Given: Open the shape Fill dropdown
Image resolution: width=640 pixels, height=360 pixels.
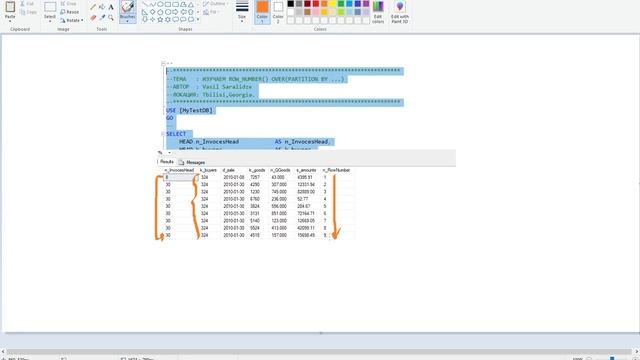Looking at the screenshot, I should [x=211, y=12].
